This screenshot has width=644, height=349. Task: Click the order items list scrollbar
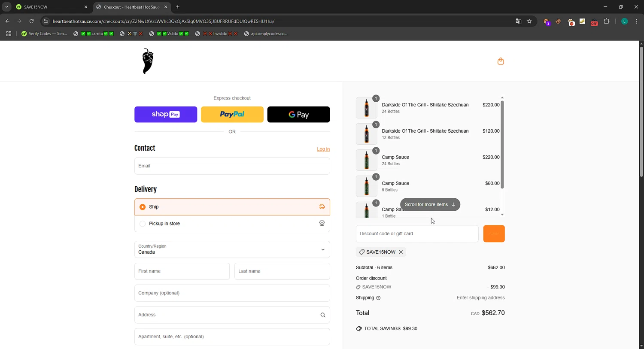502,145
